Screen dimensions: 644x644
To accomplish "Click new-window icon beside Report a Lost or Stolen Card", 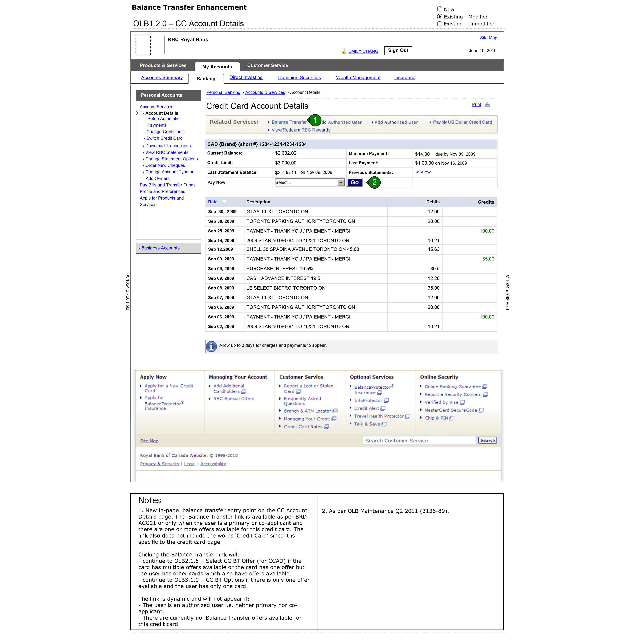I will pos(298,392).
